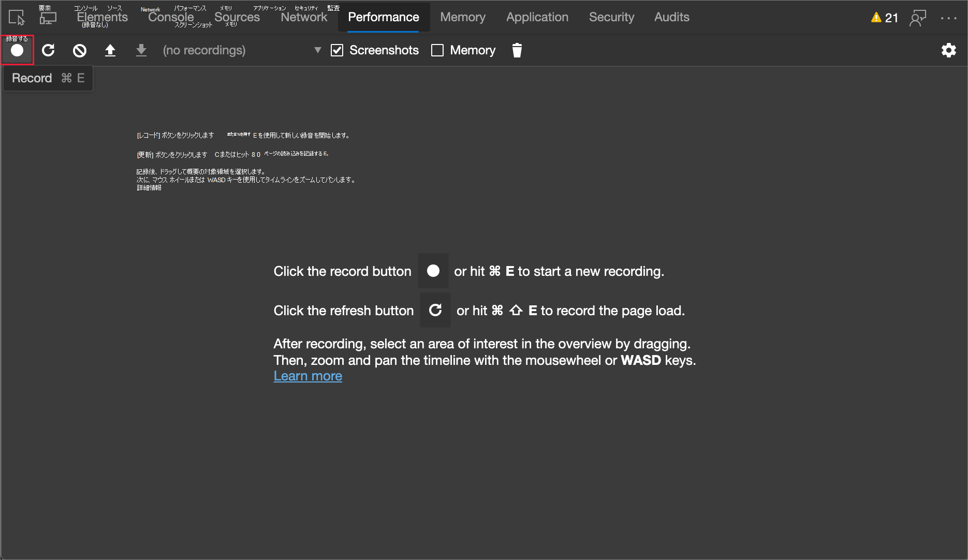This screenshot has height=560, width=968.
Task: Follow the Learn more link
Action: tap(307, 376)
